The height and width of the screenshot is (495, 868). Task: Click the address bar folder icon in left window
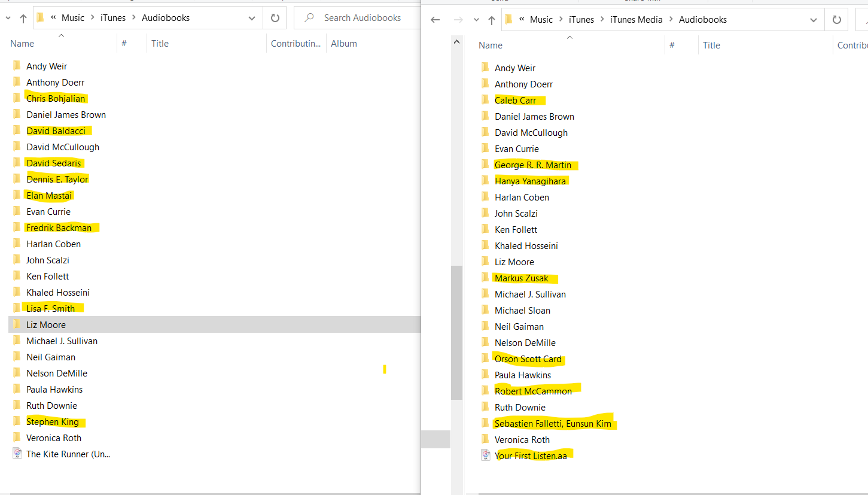(x=40, y=18)
